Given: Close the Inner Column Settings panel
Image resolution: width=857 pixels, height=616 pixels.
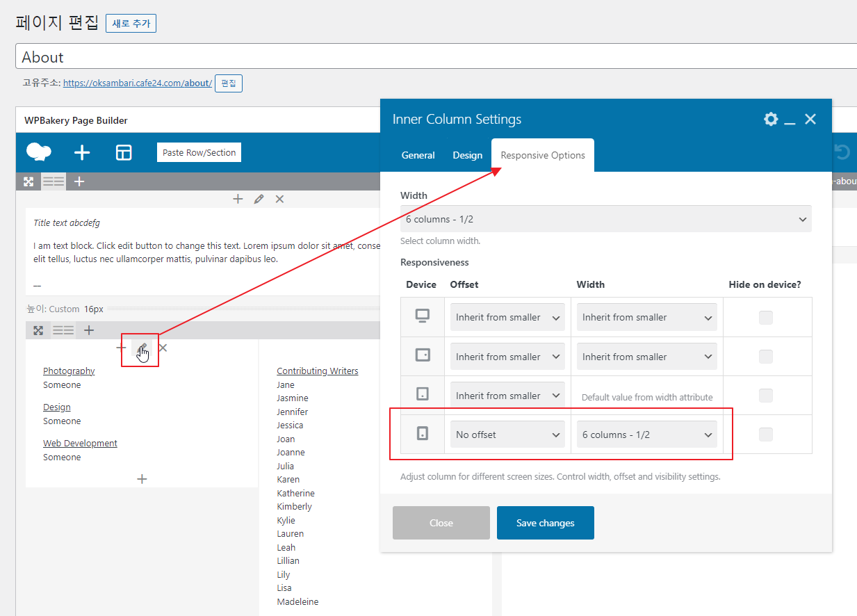Looking at the screenshot, I should (x=810, y=119).
